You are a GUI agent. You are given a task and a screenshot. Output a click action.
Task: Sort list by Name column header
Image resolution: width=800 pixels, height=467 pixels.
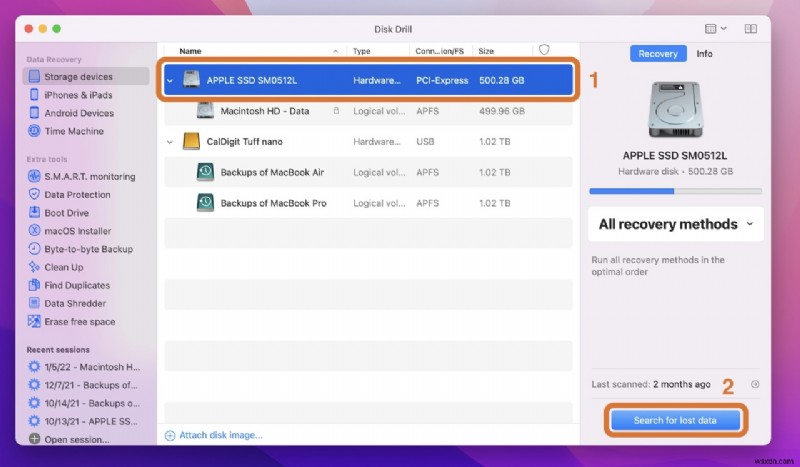pyautogui.click(x=190, y=51)
